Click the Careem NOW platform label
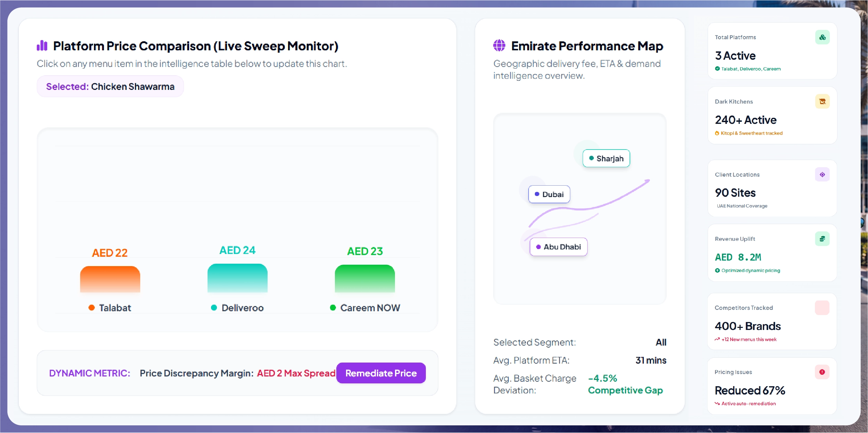This screenshot has width=868, height=433. pyautogui.click(x=370, y=308)
